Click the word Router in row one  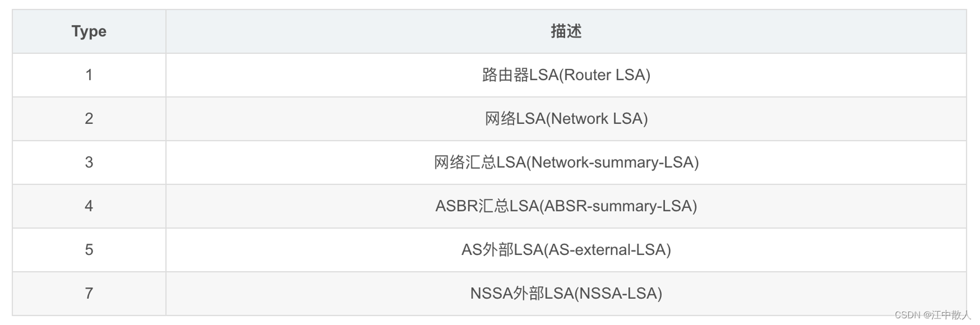pos(587,75)
